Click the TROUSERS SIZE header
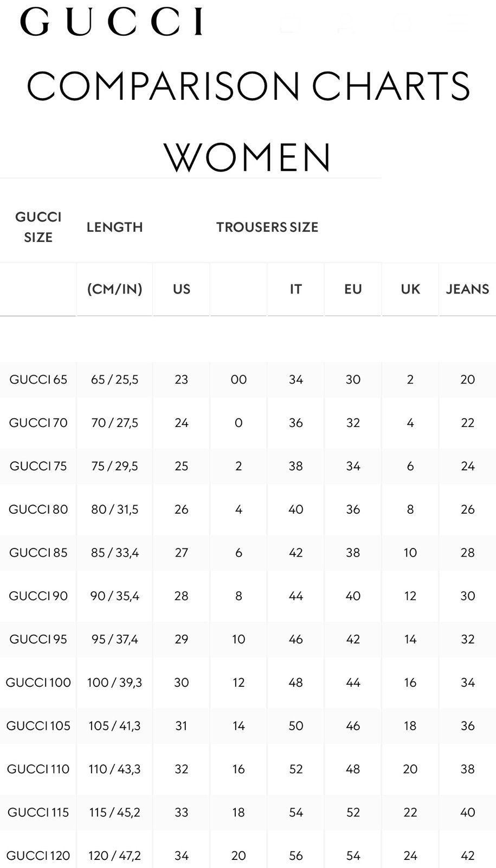 (x=267, y=227)
